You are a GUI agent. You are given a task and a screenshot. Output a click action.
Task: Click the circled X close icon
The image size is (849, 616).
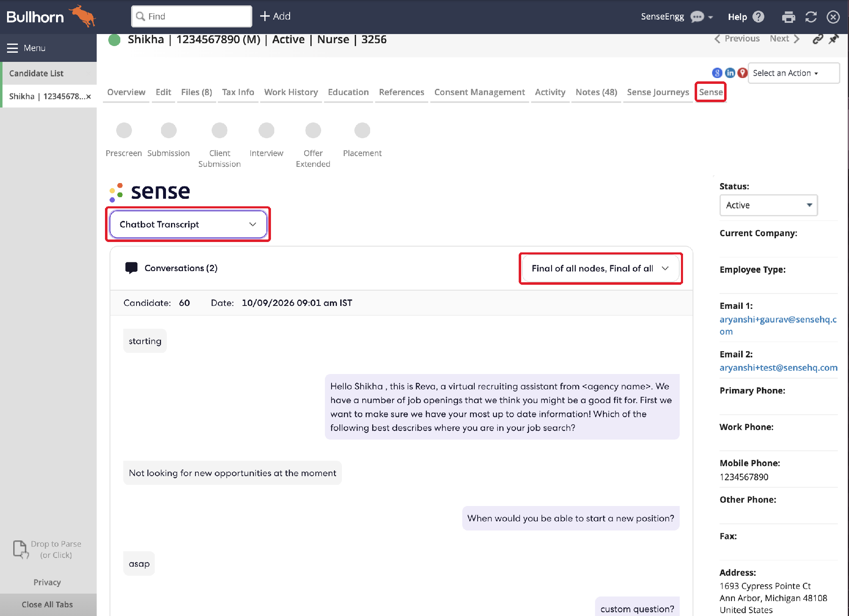pos(833,17)
